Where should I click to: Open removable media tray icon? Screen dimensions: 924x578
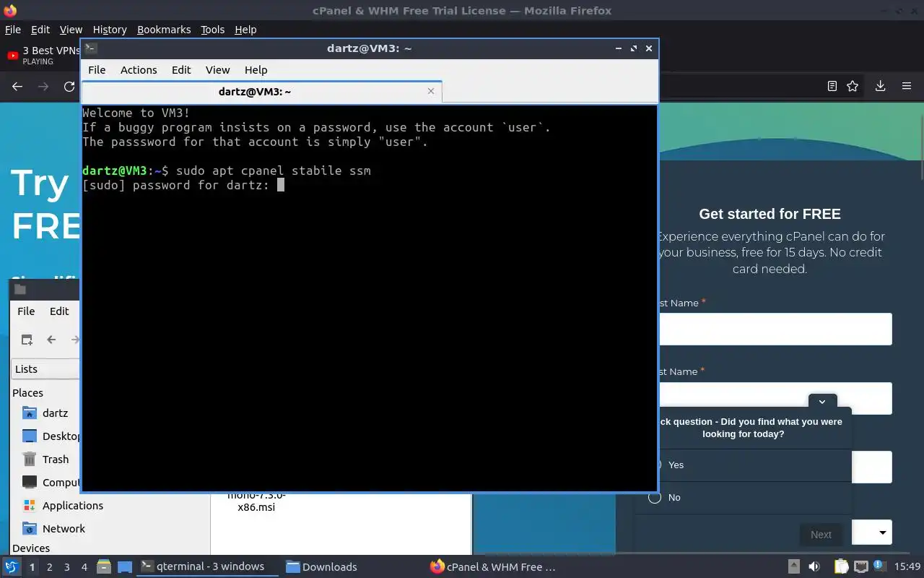[793, 566]
